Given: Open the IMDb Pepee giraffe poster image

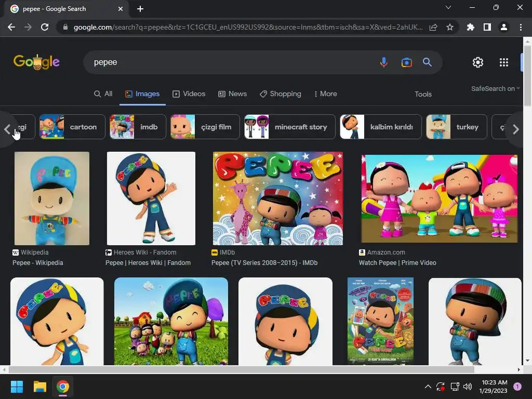Looking at the screenshot, I should coord(277,198).
